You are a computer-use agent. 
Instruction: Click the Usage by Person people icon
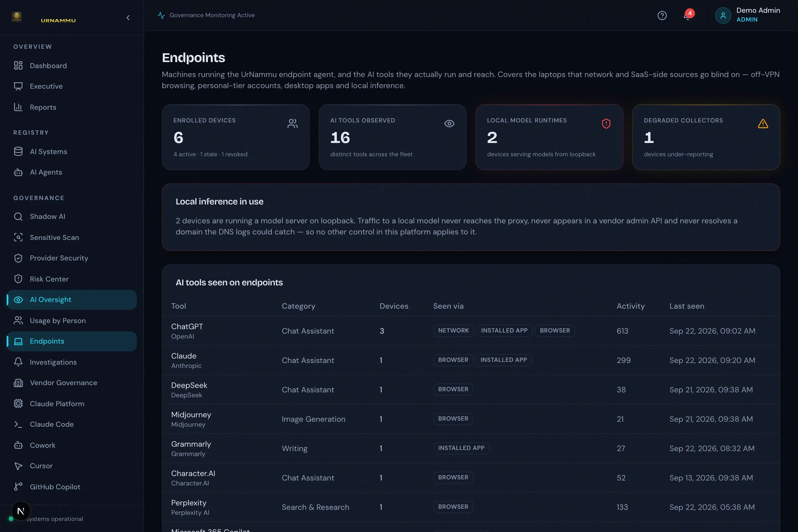[x=18, y=320]
